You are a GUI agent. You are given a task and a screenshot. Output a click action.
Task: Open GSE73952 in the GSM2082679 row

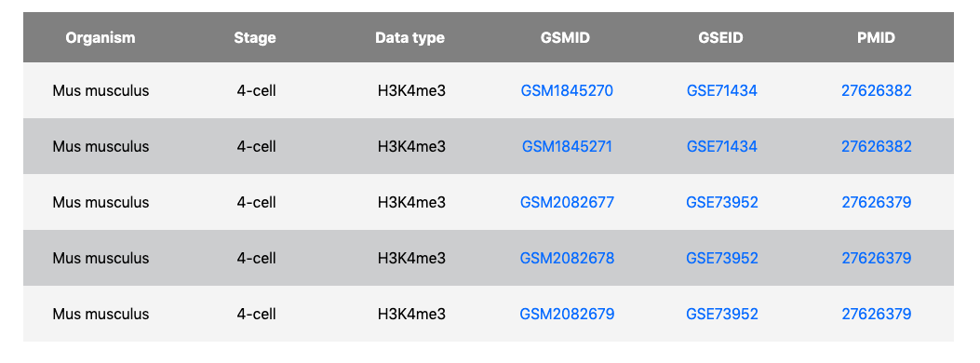coord(722,314)
